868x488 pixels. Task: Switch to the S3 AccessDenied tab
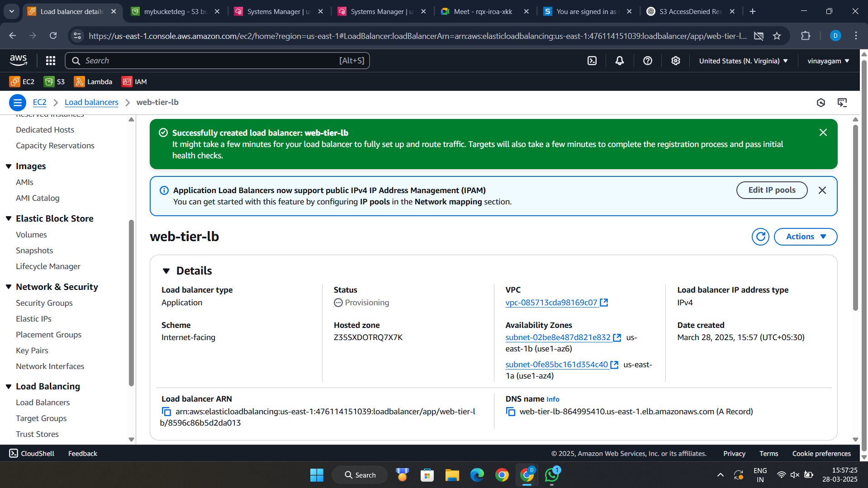(691, 11)
